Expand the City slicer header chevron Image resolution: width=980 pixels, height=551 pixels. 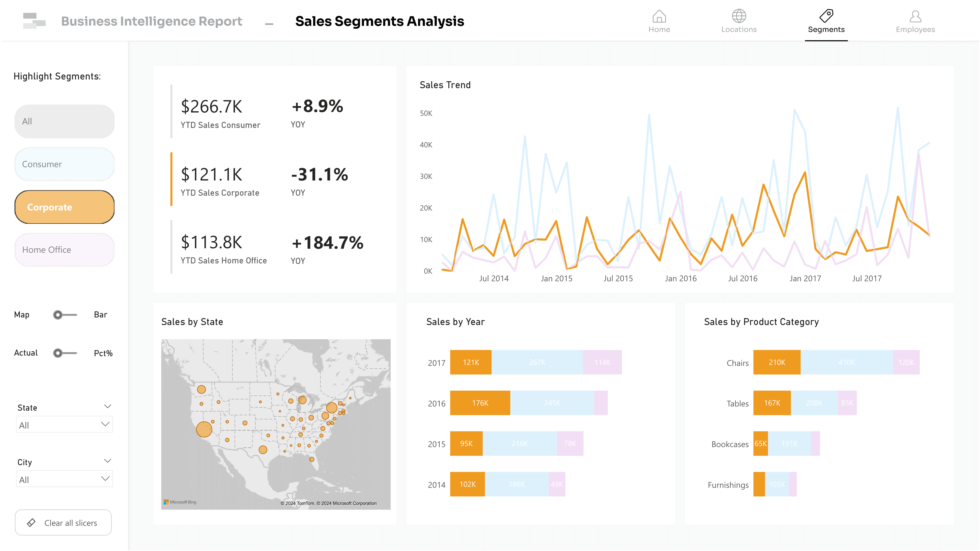(x=108, y=461)
